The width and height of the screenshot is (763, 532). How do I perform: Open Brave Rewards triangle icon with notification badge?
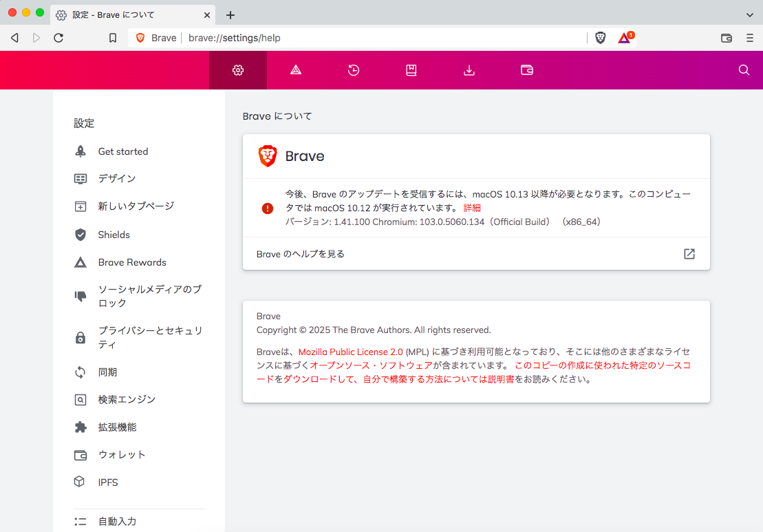[x=626, y=37]
